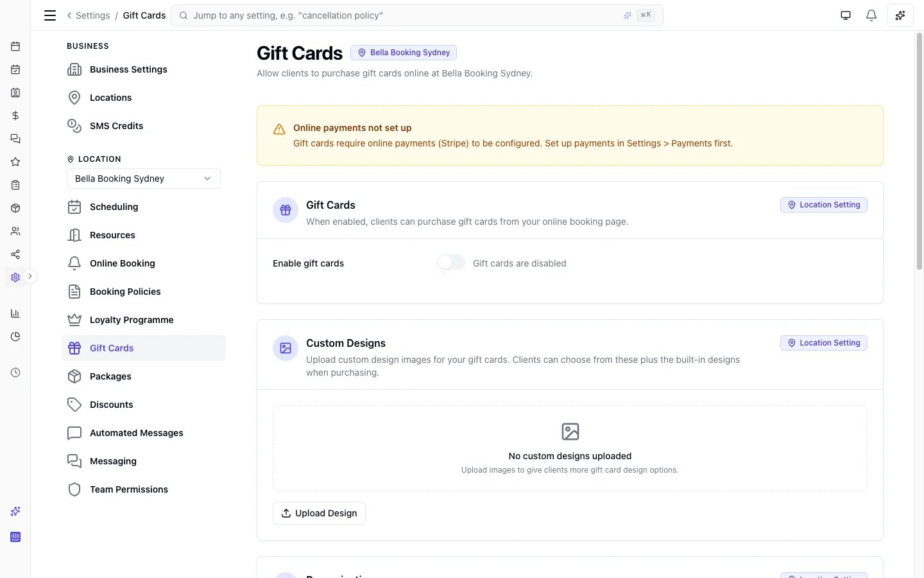
Task: Click Location Setting badge in Gift Cards card
Action: 824,205
